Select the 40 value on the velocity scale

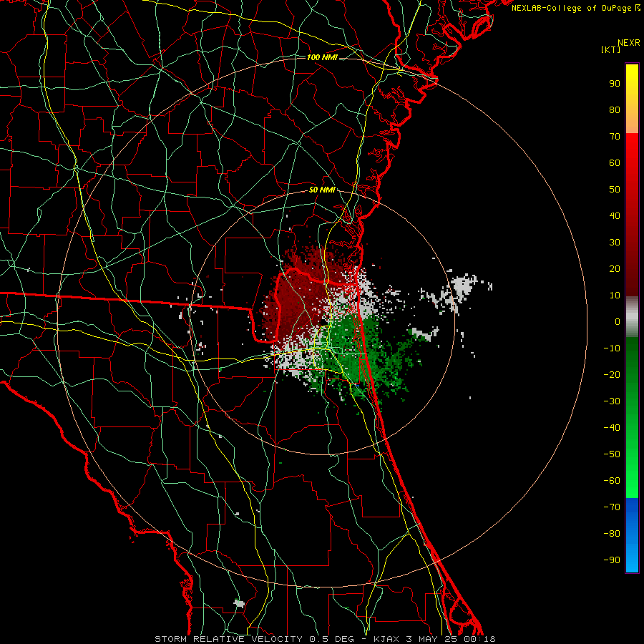[x=615, y=215]
